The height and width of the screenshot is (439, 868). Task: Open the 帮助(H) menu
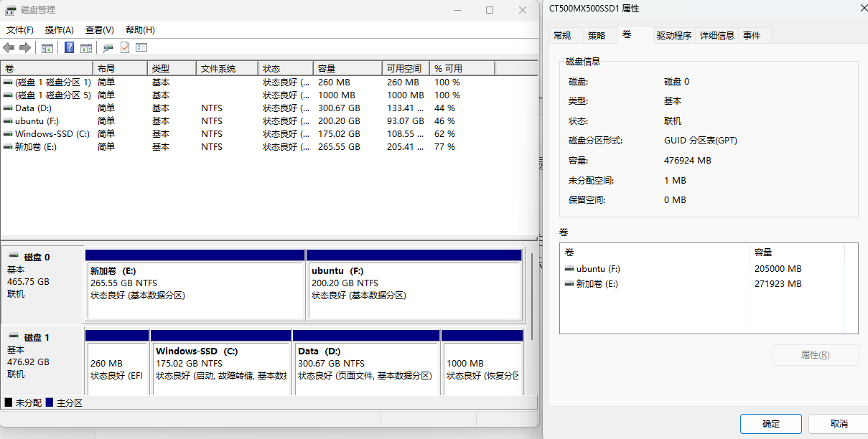(140, 30)
